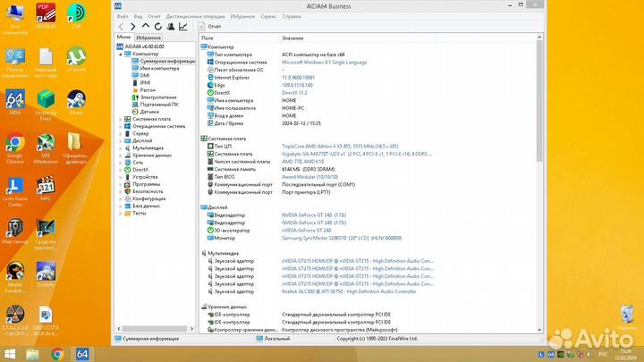Viewport: 644px width, 362px height.
Task: Switch to the Избранное tab in the left panel
Action: point(148,38)
